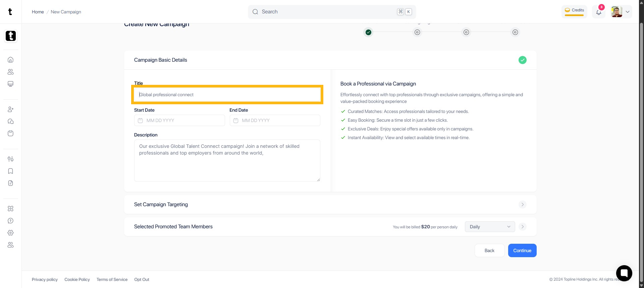Image resolution: width=644 pixels, height=288 pixels.
Task: Click the Back button
Action: tap(489, 250)
